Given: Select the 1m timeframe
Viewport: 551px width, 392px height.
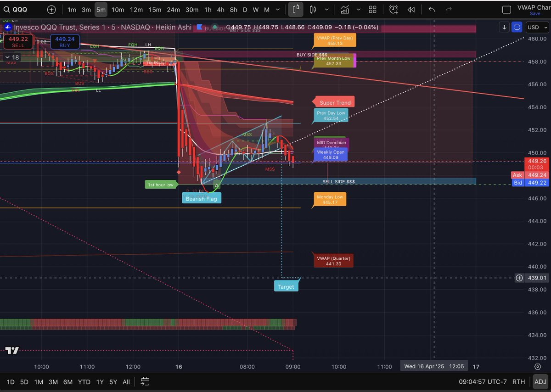Looking at the screenshot, I should tap(72, 10).
